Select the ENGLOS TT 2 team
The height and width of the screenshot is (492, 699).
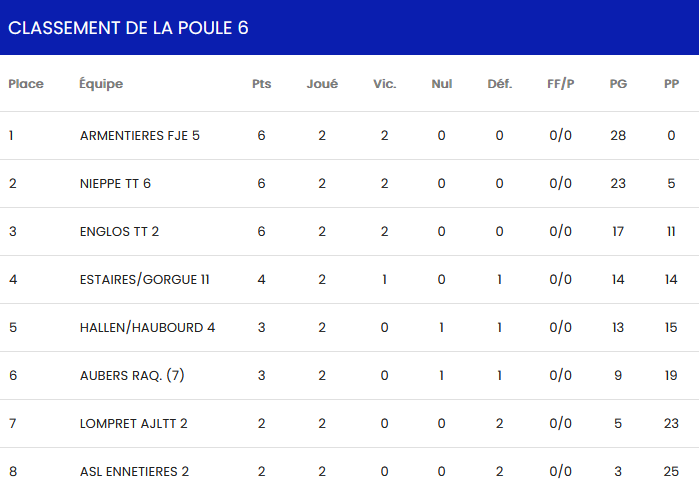point(119,231)
